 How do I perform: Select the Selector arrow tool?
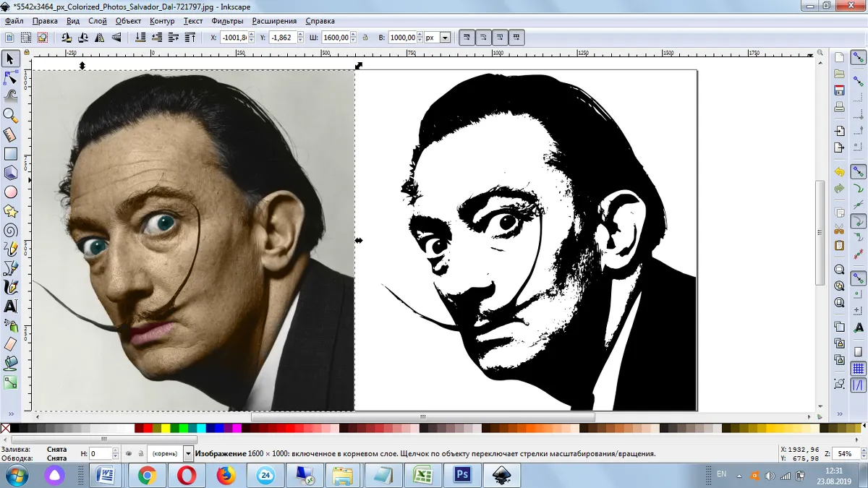click(x=11, y=59)
